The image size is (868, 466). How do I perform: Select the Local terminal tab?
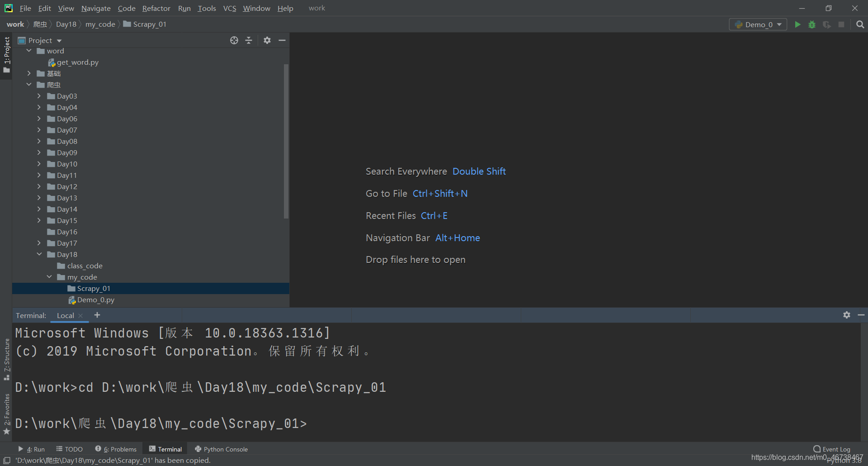pos(66,315)
